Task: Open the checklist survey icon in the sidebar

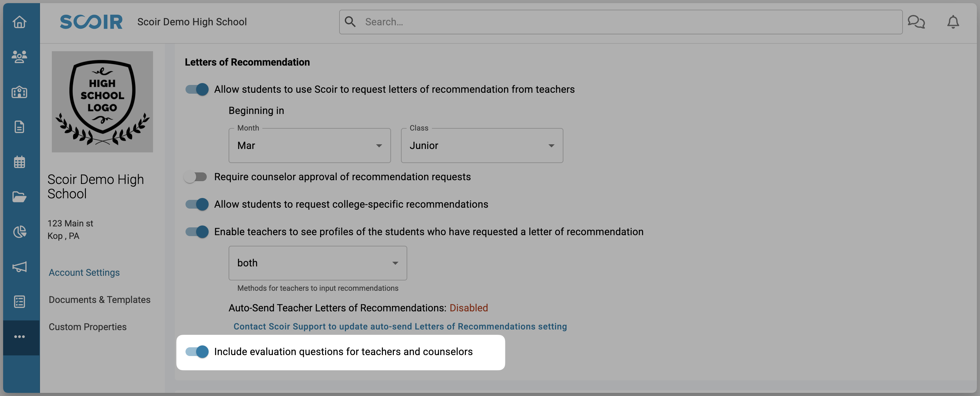Action: 19,302
